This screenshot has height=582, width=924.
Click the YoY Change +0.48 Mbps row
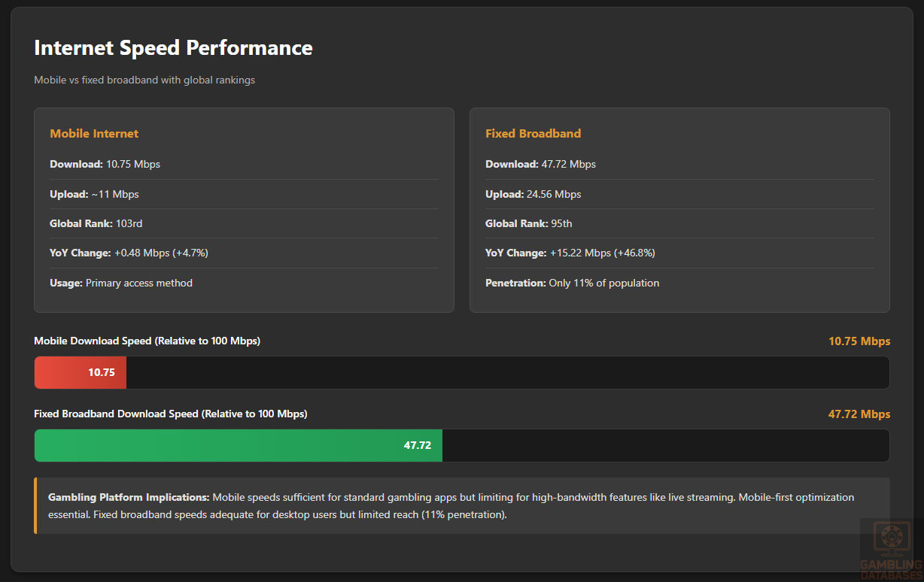(129, 253)
